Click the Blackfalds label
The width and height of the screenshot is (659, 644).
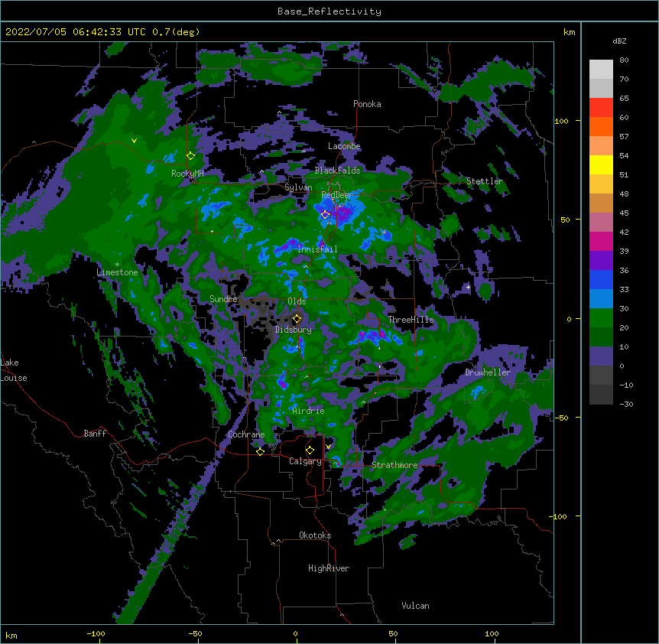(337, 171)
